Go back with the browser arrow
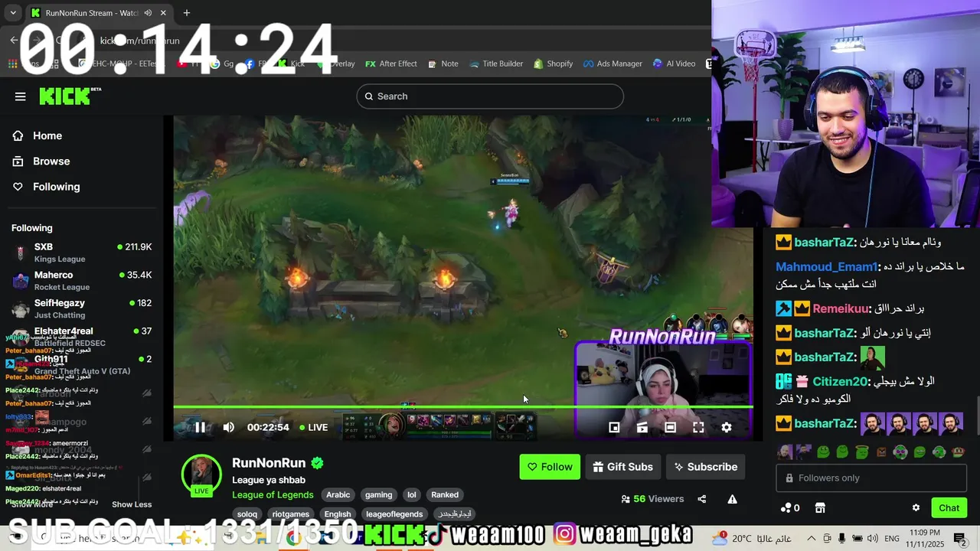Screen dimensions: 980x551 pyautogui.click(x=14, y=40)
